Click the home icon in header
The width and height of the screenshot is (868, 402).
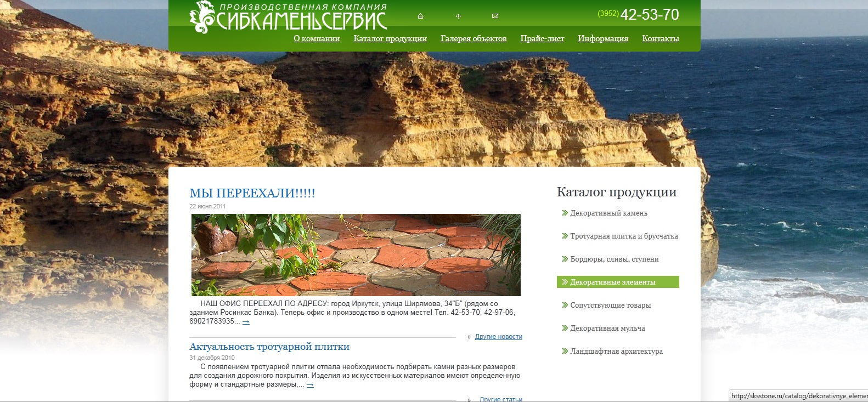[x=420, y=16]
